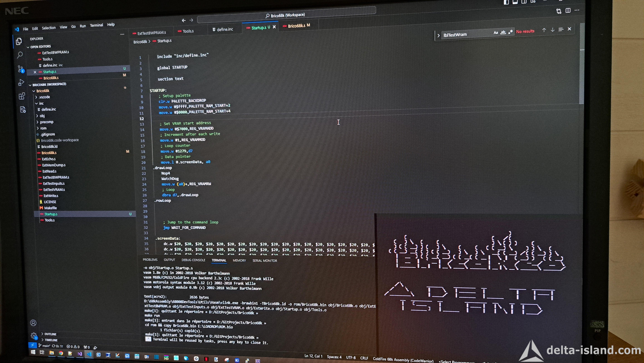Show the DEBUG CONSOLE panel tab
The width and height of the screenshot is (644, 363).
tap(193, 260)
